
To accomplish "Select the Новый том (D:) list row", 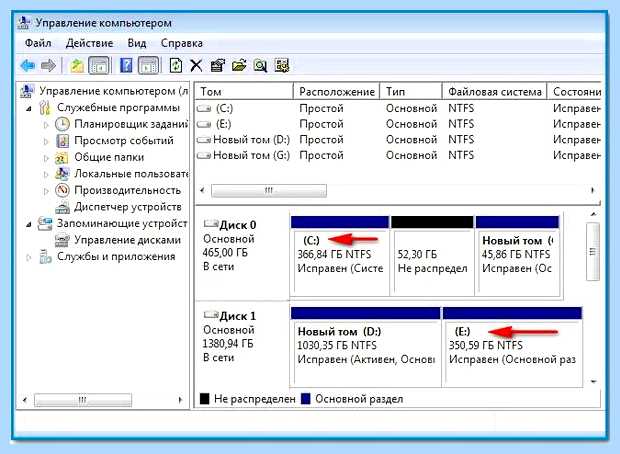I will [399, 140].
